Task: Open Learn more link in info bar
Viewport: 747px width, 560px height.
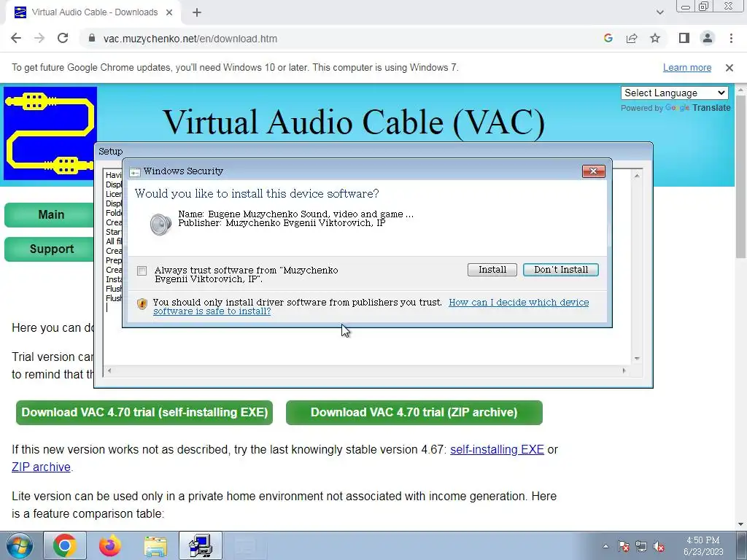Action: 687,68
